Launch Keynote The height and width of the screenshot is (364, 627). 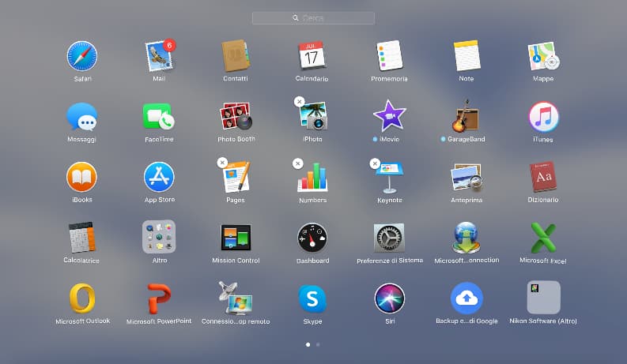click(x=390, y=177)
